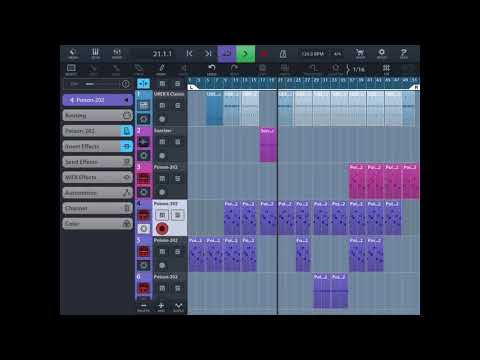The height and width of the screenshot is (360, 480).
Task: Open the Shop cart icon
Action: 360,53
